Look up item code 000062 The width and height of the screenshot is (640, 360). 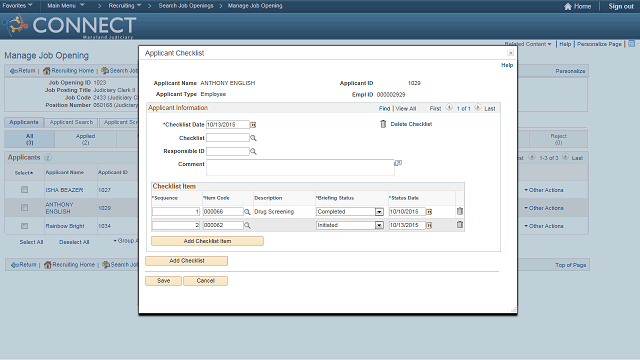[x=247, y=225]
